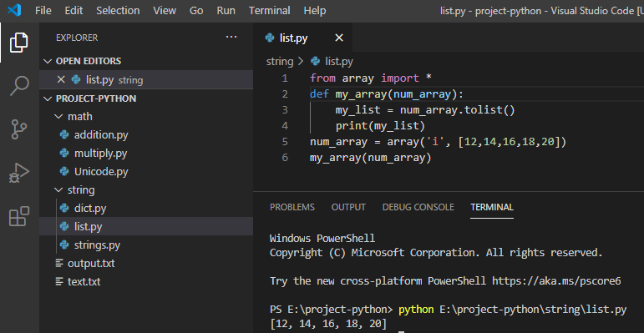Open the Search view in activity bar
The width and height of the screenshot is (644, 333).
point(19,85)
